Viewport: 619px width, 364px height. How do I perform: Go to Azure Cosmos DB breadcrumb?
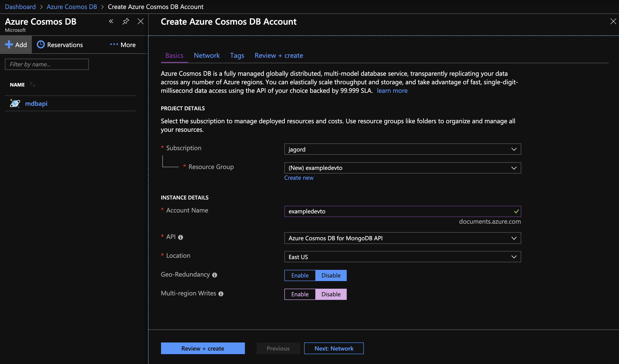72,7
